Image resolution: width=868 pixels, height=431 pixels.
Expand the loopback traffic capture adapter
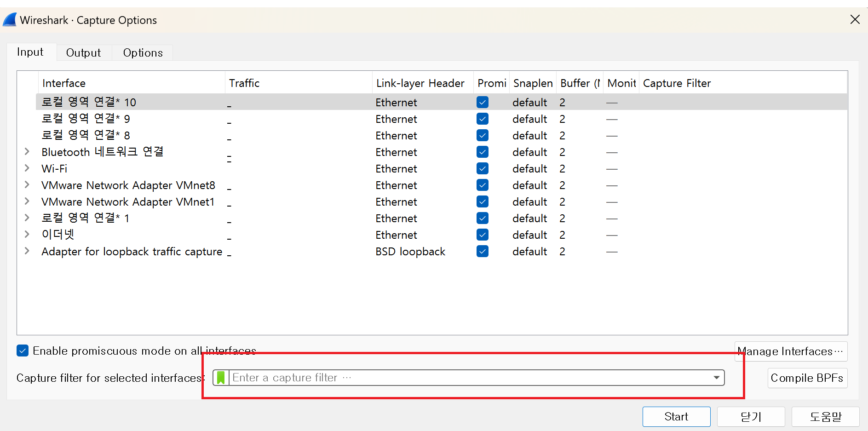27,251
